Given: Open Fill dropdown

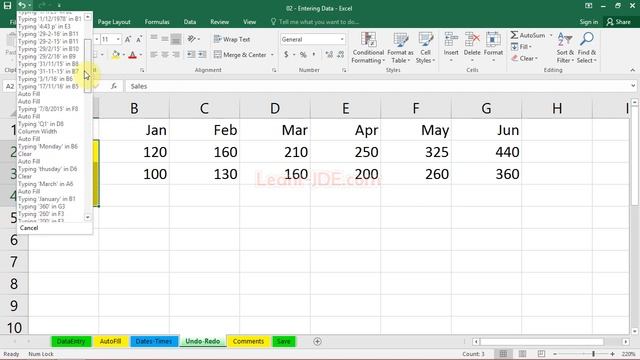Looking at the screenshot, I should pyautogui.click(x=521, y=47).
